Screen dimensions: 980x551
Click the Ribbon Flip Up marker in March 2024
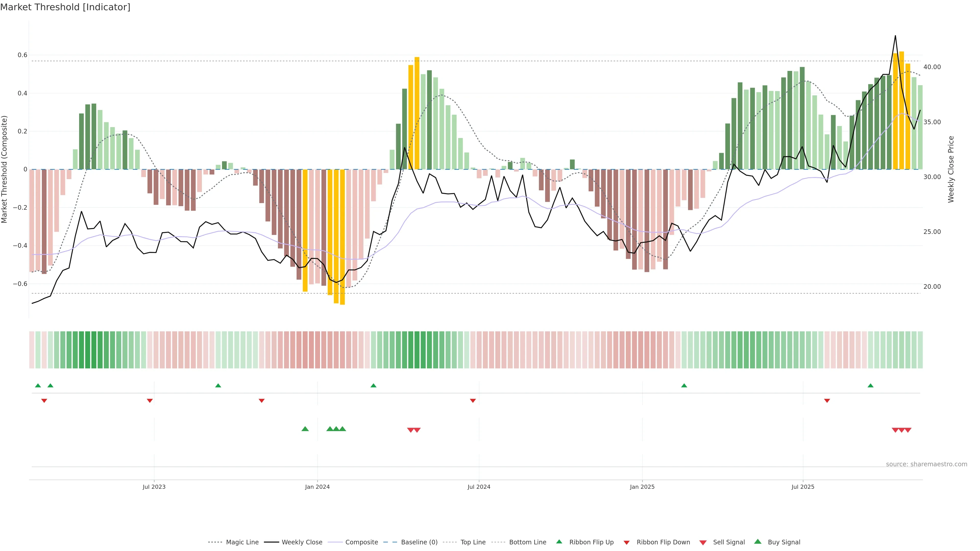point(374,386)
